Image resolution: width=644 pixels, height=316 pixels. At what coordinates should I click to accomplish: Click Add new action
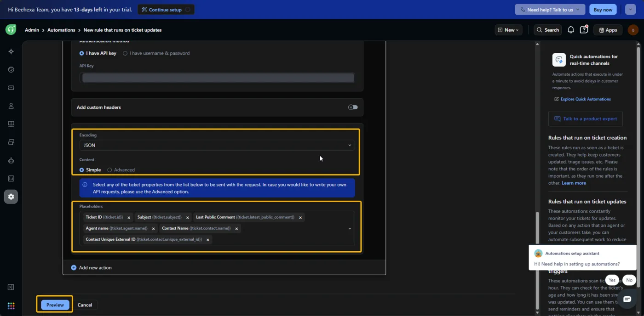point(91,267)
